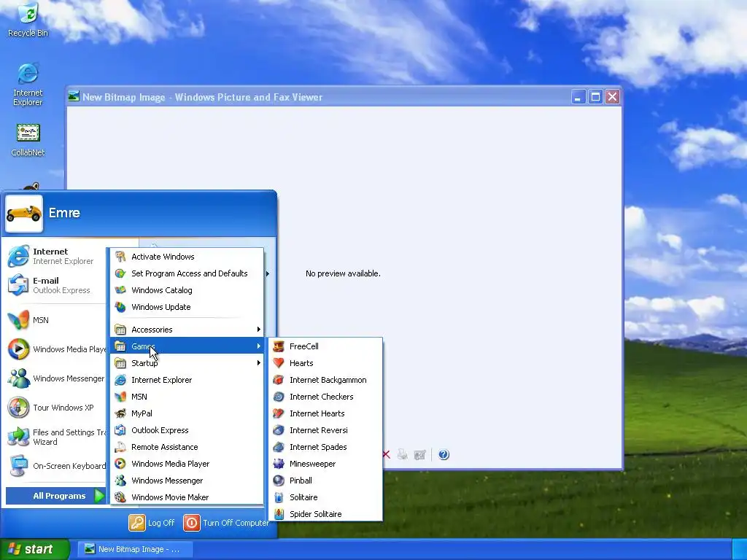This screenshot has height=560, width=747.
Task: Click the Windows Movie Maker reel icon
Action: click(x=120, y=497)
